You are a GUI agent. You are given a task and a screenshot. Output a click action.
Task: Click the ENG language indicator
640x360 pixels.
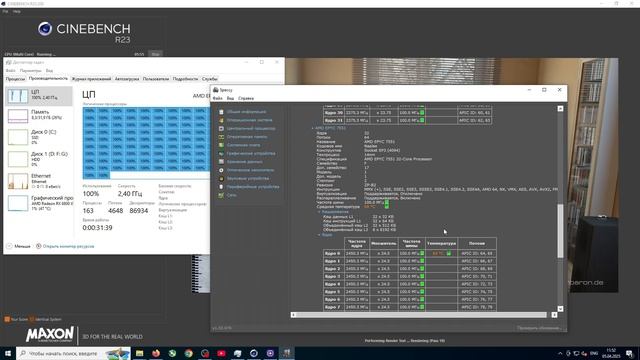(594, 353)
